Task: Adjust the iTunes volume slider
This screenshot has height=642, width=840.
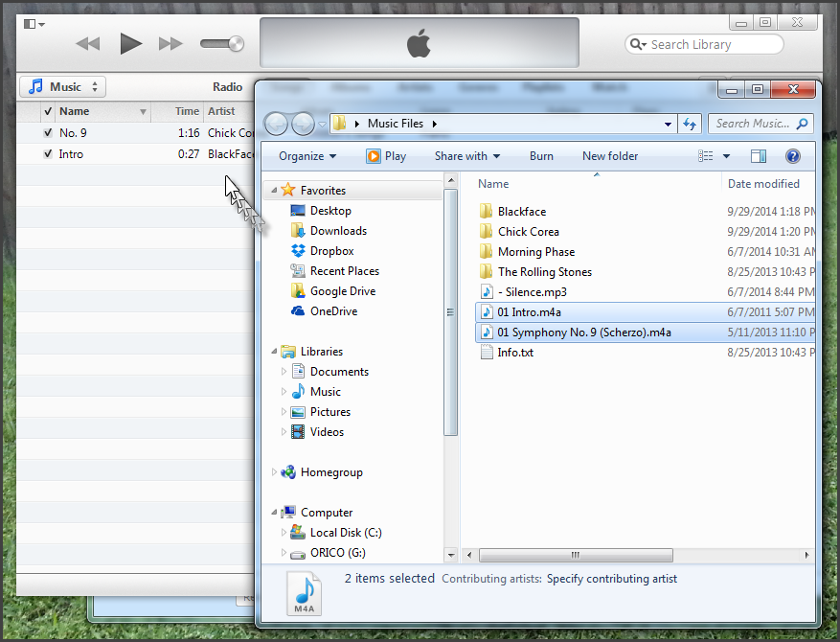Action: 222,44
